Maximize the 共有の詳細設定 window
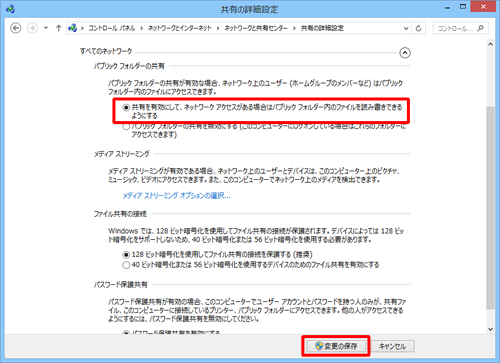500x363 pixels. point(463,7)
